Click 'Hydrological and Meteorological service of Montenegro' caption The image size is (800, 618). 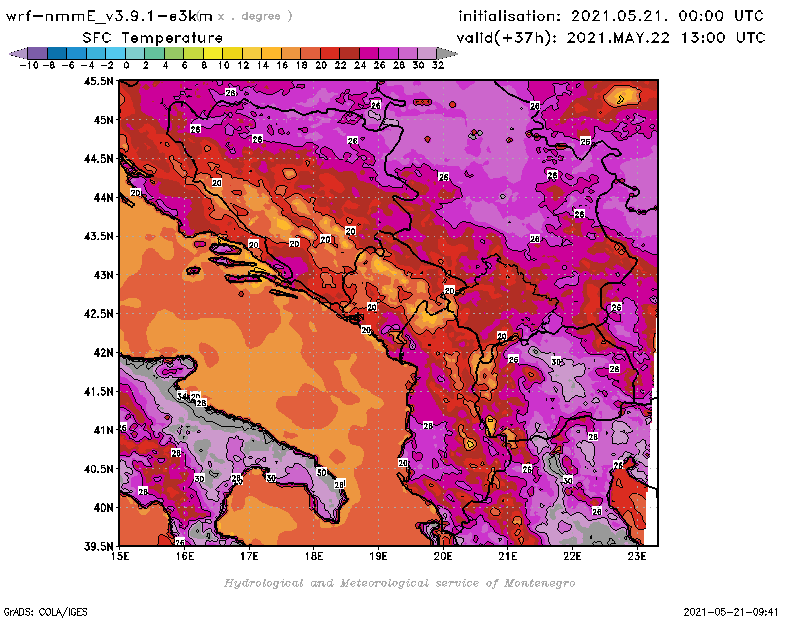399,583
